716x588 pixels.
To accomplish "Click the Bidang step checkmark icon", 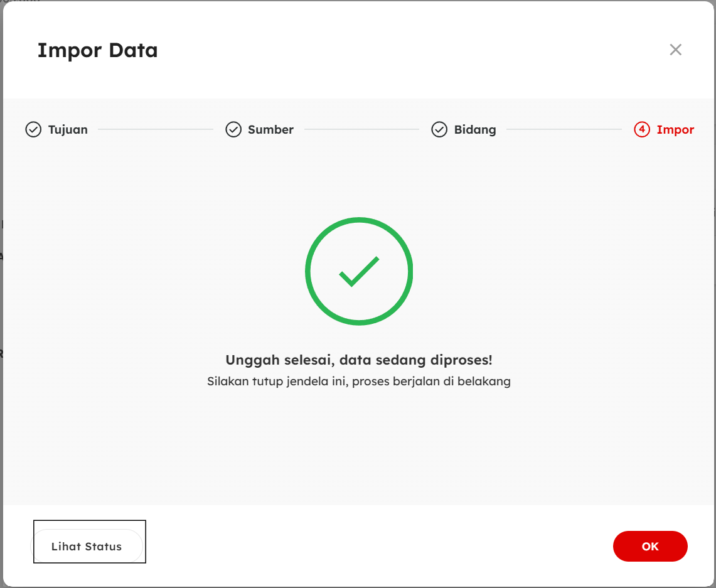I will (x=439, y=130).
